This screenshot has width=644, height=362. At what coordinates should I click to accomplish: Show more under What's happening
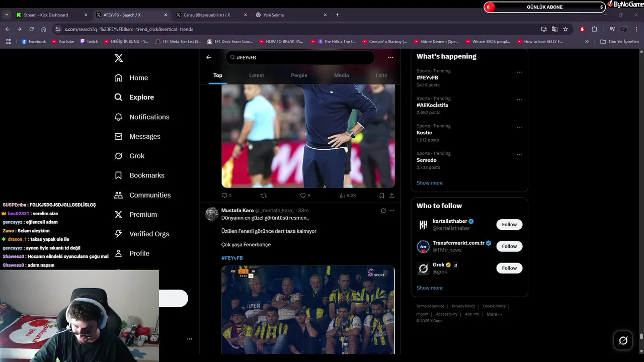[430, 183]
